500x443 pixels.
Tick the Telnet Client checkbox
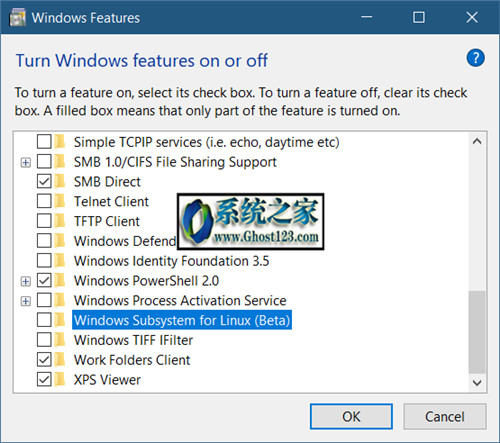click(44, 201)
